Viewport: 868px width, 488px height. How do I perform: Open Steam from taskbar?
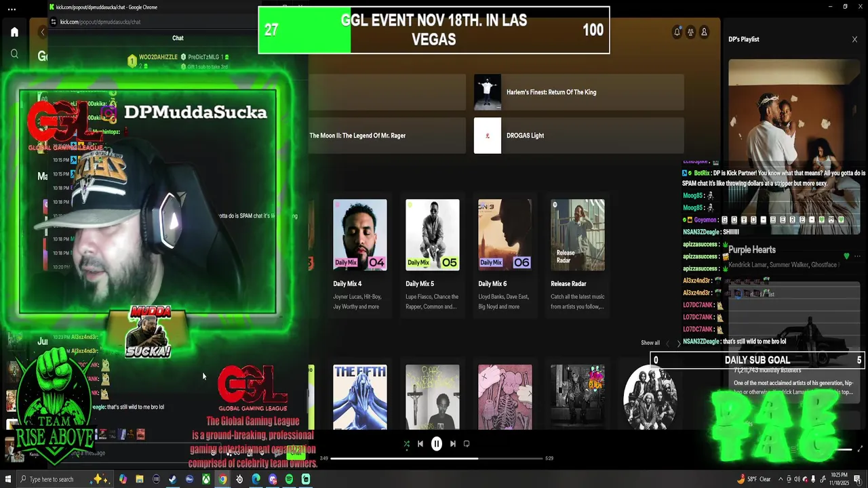[173, 479]
